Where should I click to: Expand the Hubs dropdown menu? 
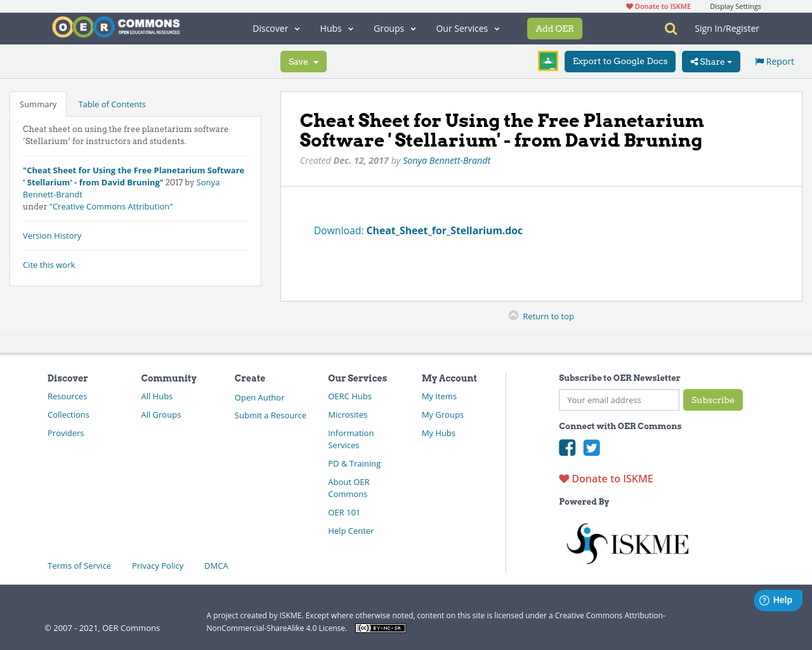336,29
